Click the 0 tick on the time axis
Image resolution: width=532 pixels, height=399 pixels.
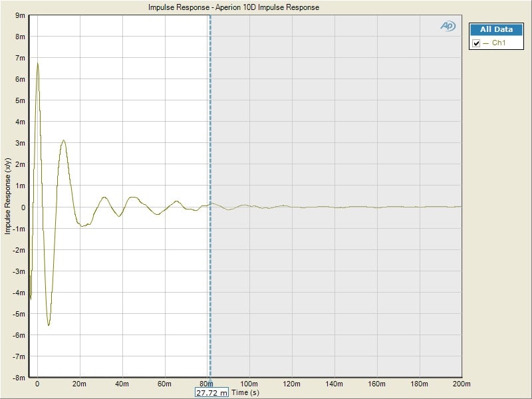[37, 384]
